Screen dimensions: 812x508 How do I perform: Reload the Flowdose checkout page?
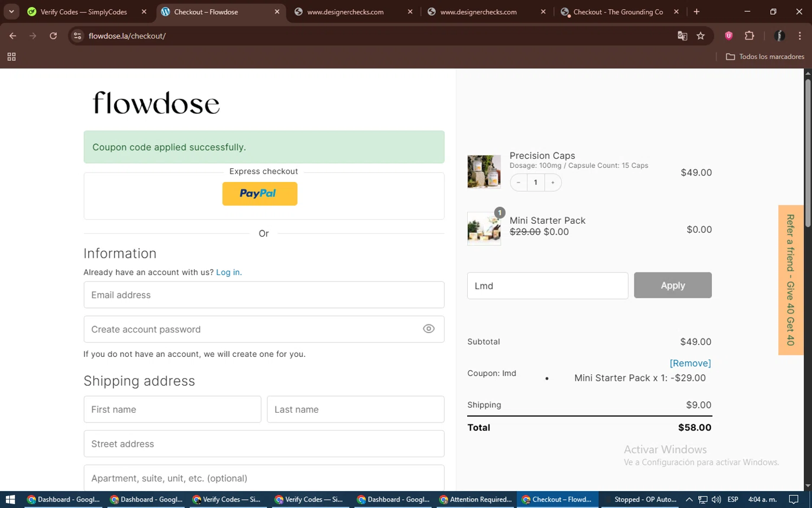coord(53,36)
